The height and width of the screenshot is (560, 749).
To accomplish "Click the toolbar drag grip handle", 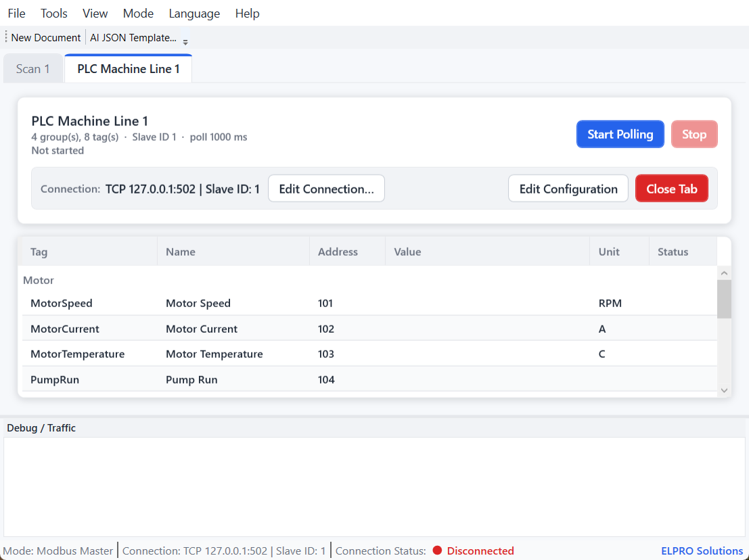I will pyautogui.click(x=5, y=37).
